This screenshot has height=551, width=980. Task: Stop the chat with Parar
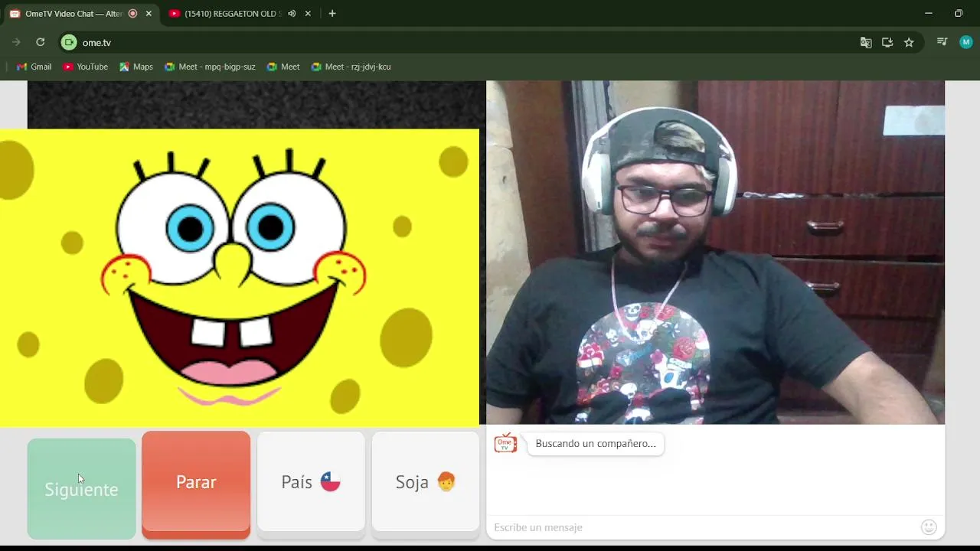[x=196, y=484]
